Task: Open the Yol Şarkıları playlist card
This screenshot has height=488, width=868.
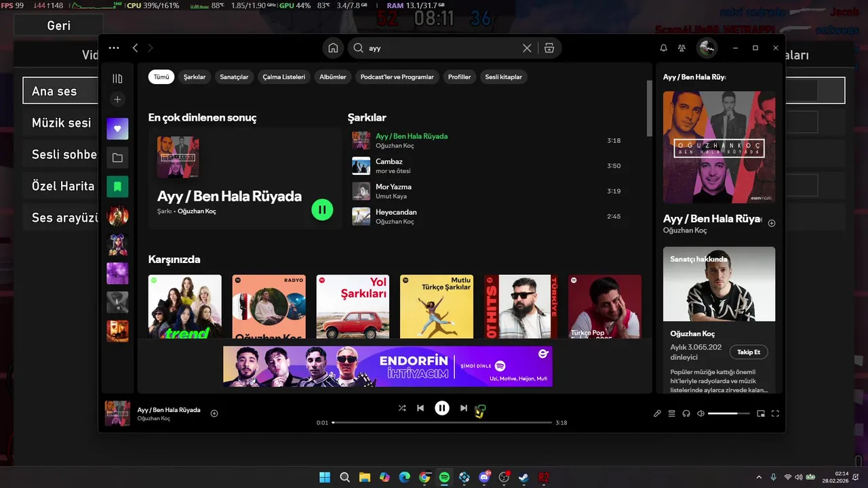Action: tap(353, 306)
